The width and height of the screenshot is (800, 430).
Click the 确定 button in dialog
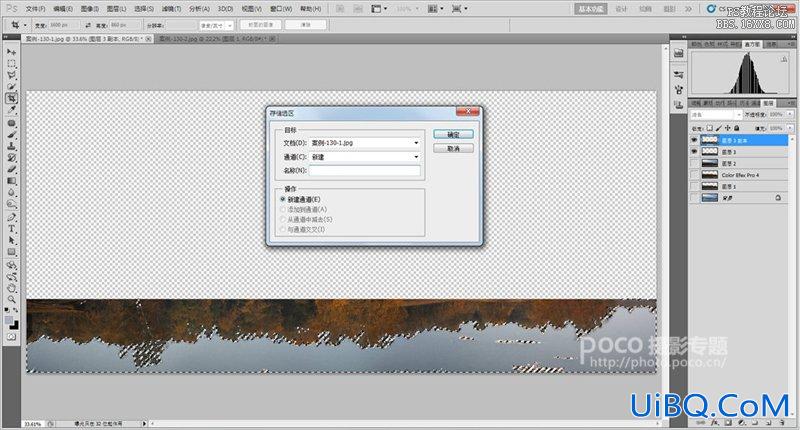(453, 134)
